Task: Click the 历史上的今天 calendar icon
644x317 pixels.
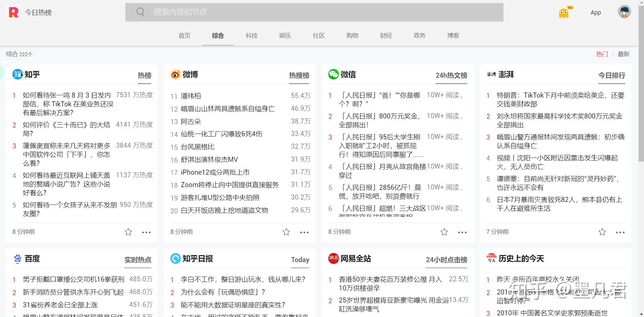Action: 491,258
